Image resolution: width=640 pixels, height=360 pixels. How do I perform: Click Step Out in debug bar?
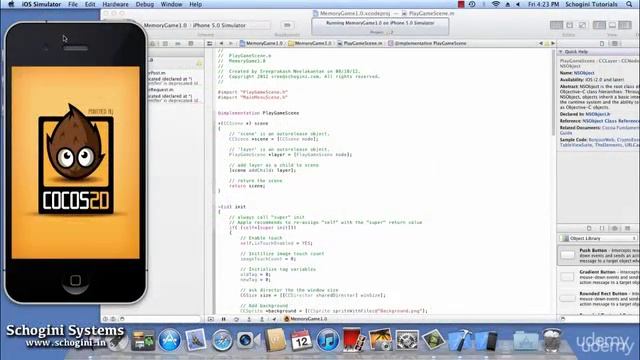pos(262,319)
